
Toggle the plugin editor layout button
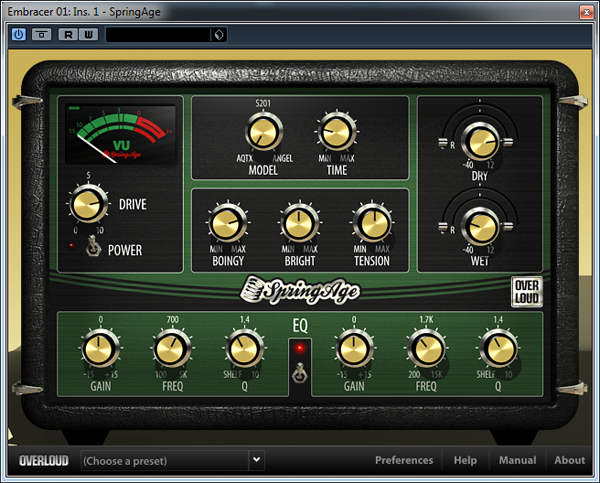coord(41,34)
